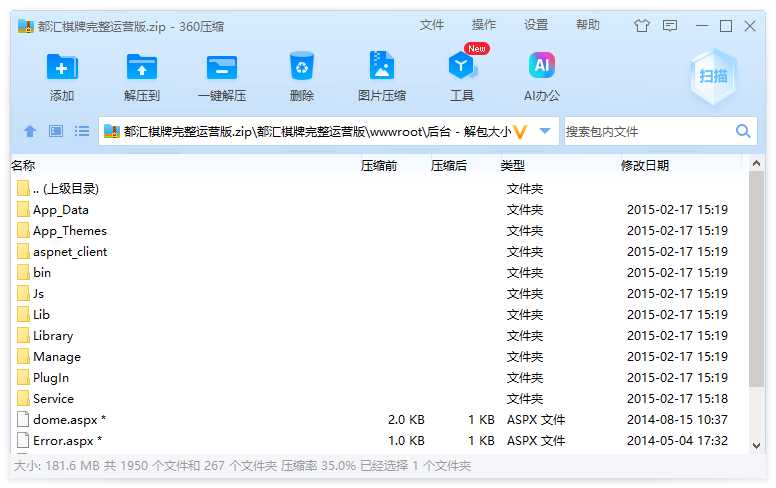
Task: Click the scrollbar down arrow
Action: tap(756, 445)
